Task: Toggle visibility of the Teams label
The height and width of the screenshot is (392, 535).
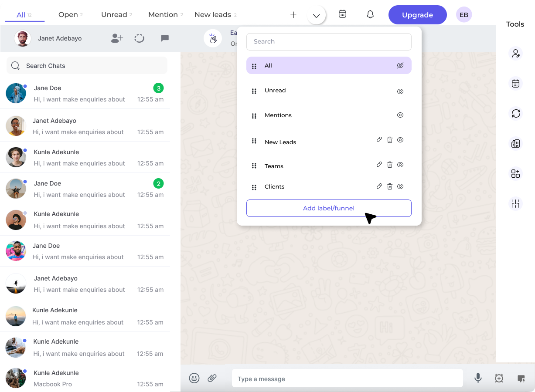Action: click(400, 165)
